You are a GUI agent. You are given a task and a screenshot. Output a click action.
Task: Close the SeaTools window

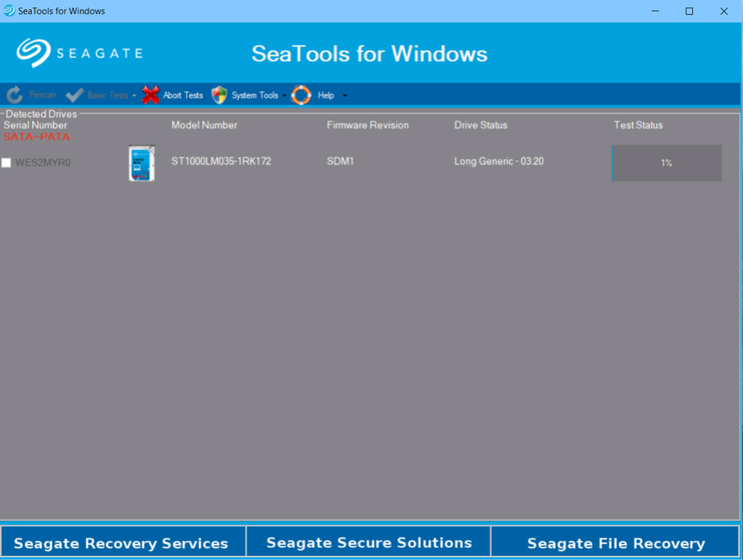coord(724,11)
